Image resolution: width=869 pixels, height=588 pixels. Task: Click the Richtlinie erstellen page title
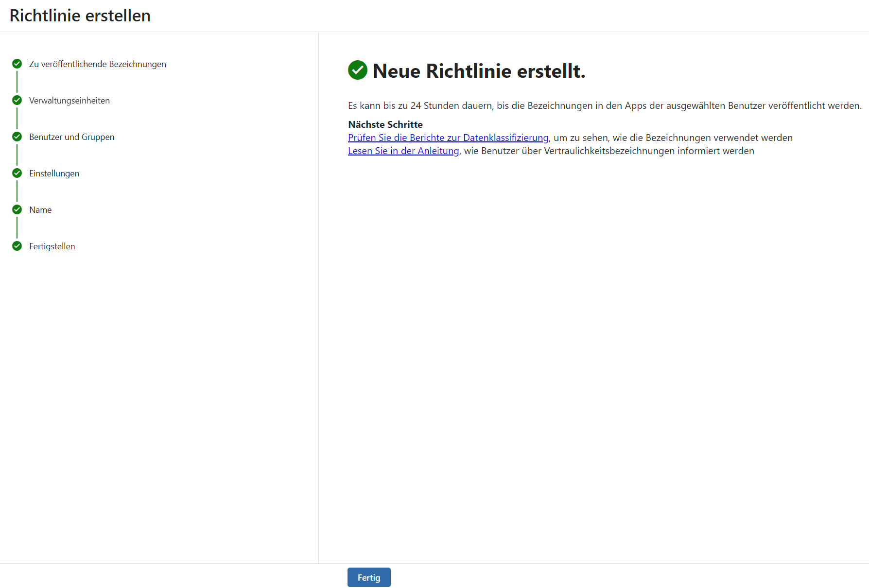80,16
